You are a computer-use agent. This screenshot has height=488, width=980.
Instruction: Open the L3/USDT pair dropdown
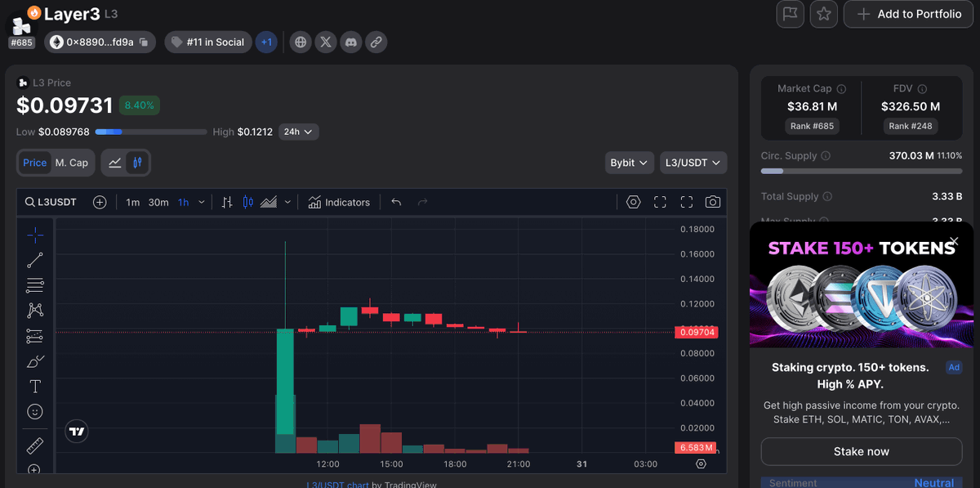point(693,163)
